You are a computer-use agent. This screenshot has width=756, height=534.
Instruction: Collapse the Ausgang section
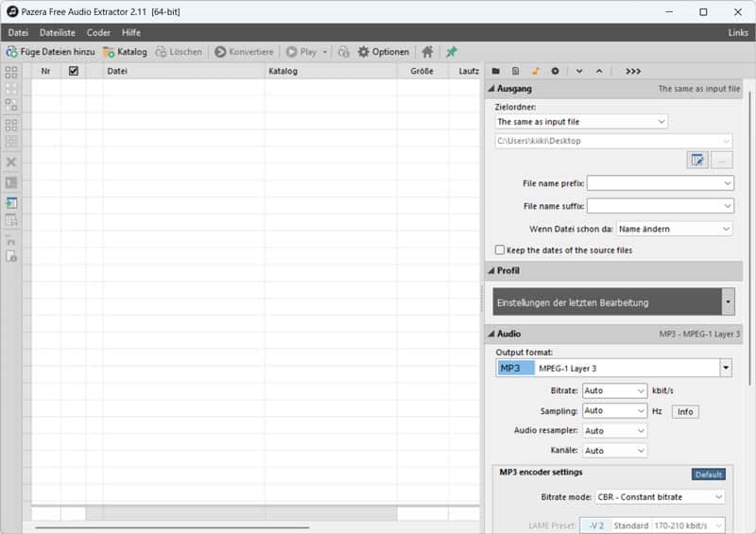coord(491,89)
